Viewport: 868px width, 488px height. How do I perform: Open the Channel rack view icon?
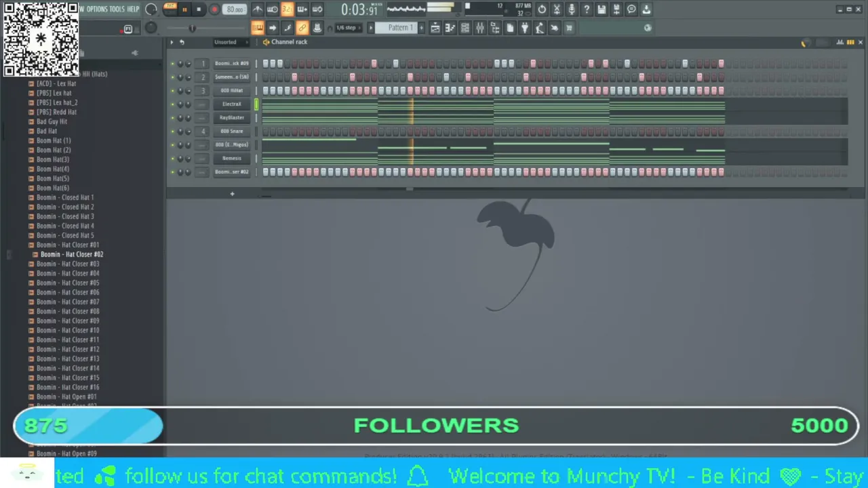[x=465, y=28]
